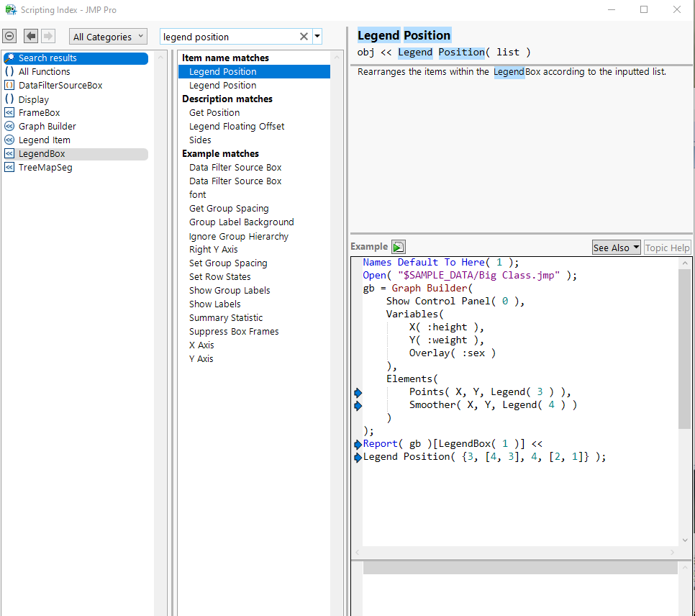Open the search history dropdown arrow
Viewport: 695px width, 616px height.
coord(317,35)
